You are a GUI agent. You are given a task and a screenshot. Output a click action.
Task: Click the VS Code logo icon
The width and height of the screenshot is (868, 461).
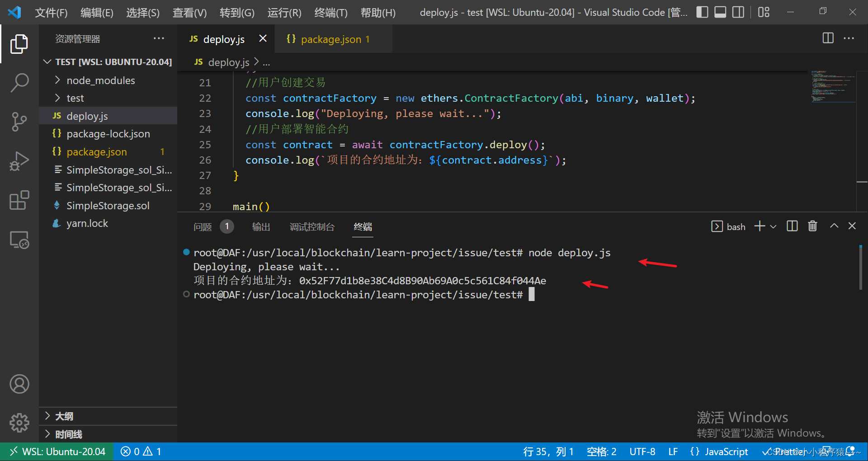(x=14, y=12)
